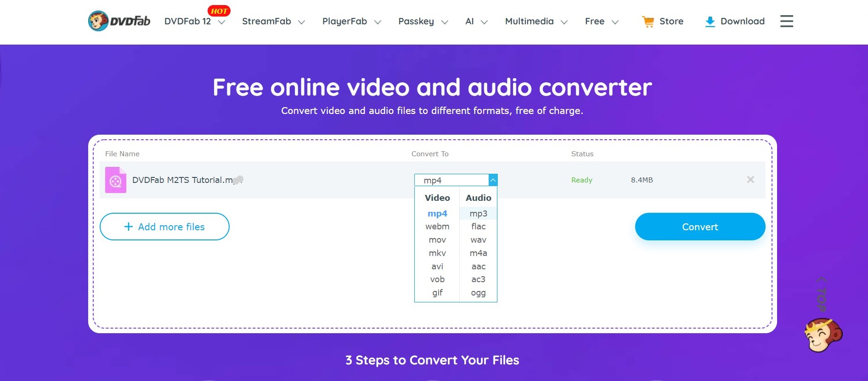
Task: Select mp3 audio format
Action: coord(478,214)
